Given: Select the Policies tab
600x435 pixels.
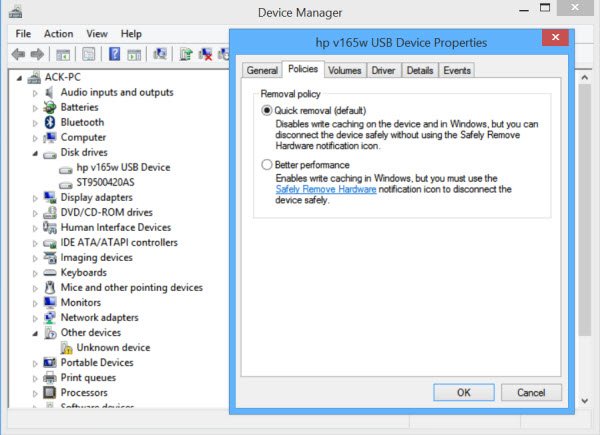Looking at the screenshot, I should coord(303,69).
